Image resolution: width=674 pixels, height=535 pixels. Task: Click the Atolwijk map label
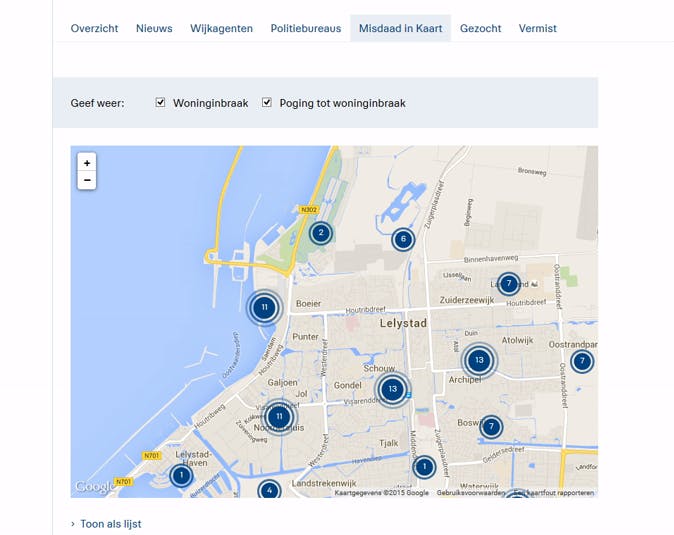point(518,340)
